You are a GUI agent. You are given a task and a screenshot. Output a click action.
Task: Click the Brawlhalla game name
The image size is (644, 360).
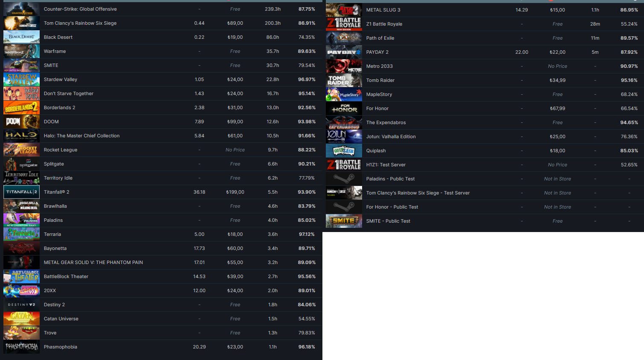tap(55, 206)
